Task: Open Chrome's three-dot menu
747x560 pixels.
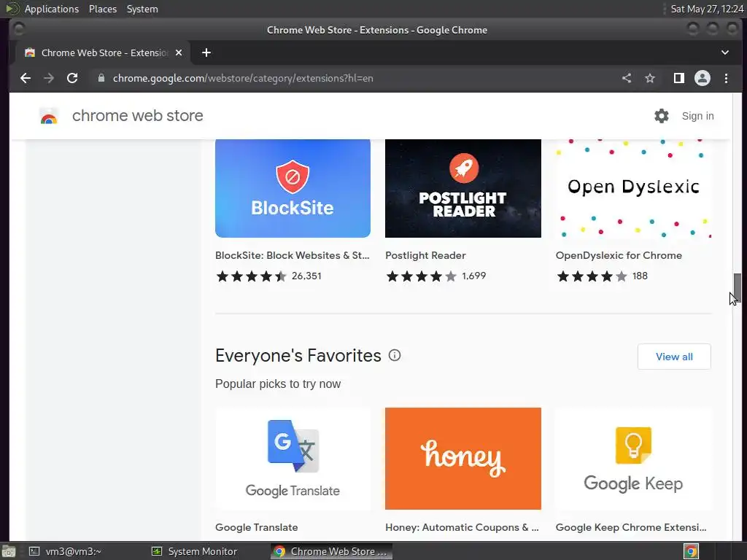Action: coord(726,78)
